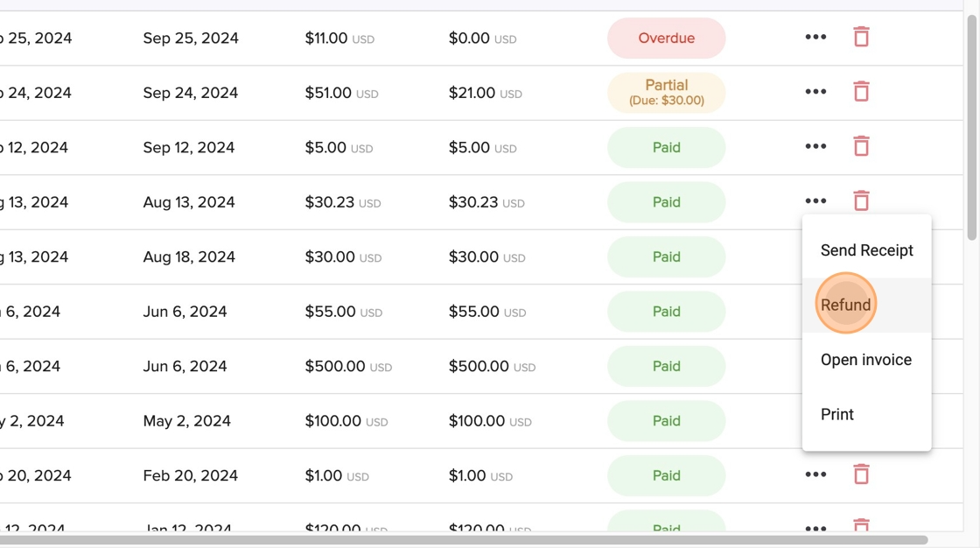Open more actions for the Feb 20 invoice
Screen dimensions: 980x548
(x=815, y=474)
